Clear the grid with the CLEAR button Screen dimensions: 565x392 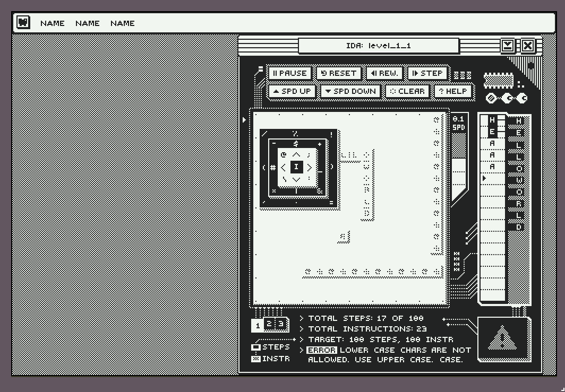click(407, 91)
